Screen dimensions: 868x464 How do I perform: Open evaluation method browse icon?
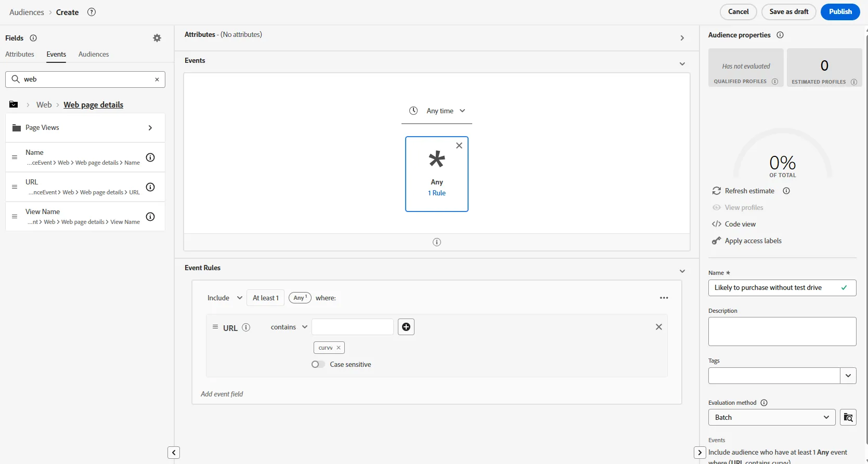848,417
